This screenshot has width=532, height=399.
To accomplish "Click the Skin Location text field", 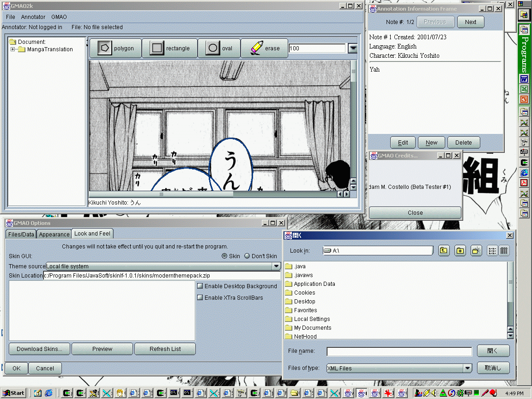I will click(x=162, y=276).
